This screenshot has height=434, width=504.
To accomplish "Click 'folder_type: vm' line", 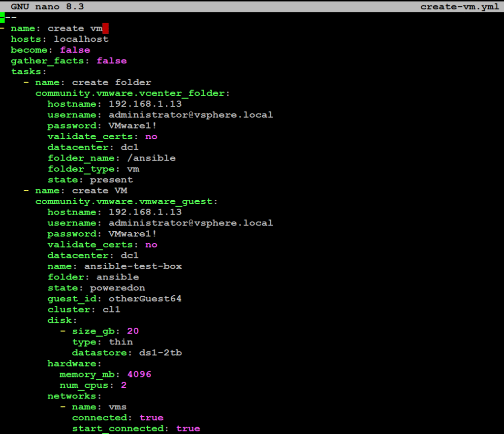I will point(93,169).
